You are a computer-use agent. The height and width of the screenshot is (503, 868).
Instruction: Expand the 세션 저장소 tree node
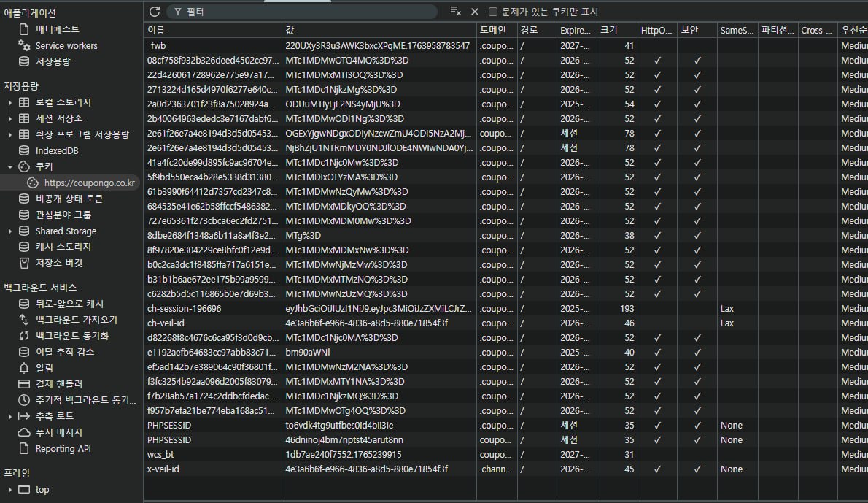point(10,118)
